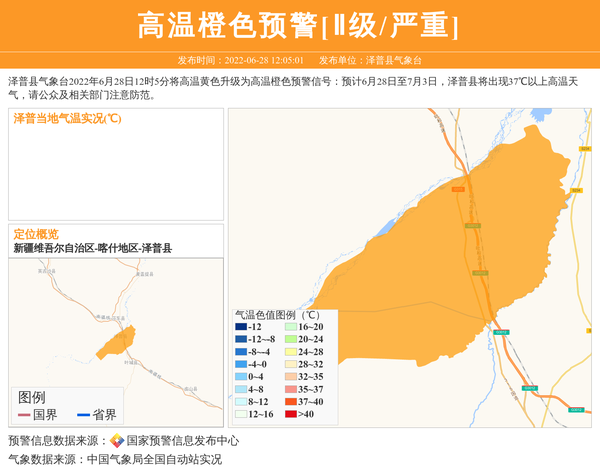Click the 中国气象局全国自动站实况 source text

click(x=154, y=460)
